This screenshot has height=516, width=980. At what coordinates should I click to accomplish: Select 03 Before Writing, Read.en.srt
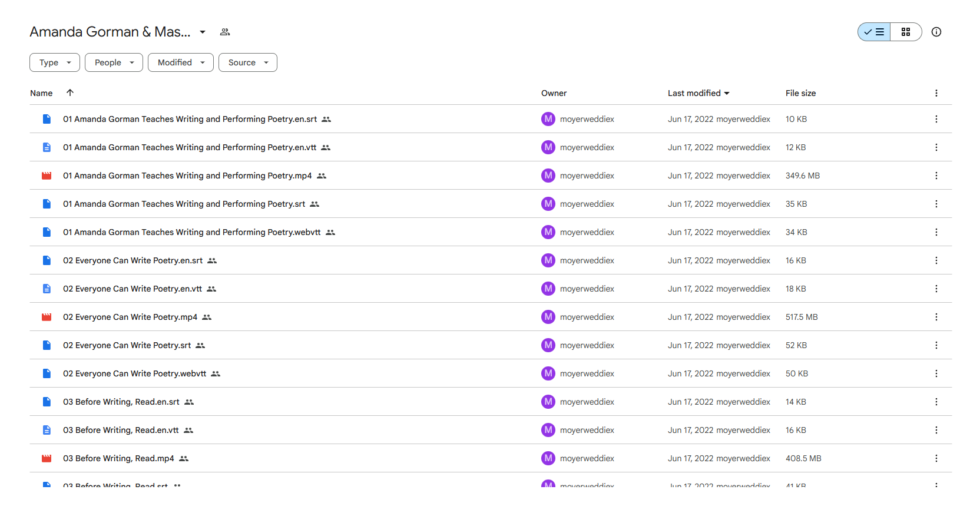point(491,402)
